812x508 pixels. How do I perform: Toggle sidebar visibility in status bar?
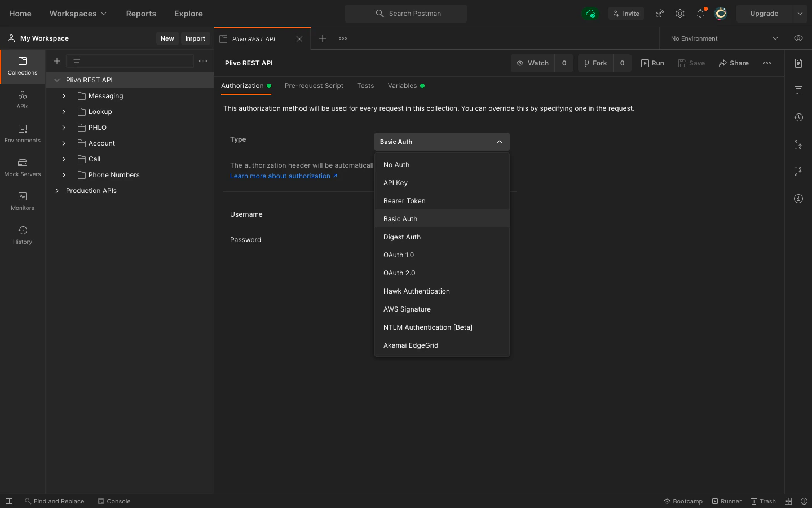[9, 501]
